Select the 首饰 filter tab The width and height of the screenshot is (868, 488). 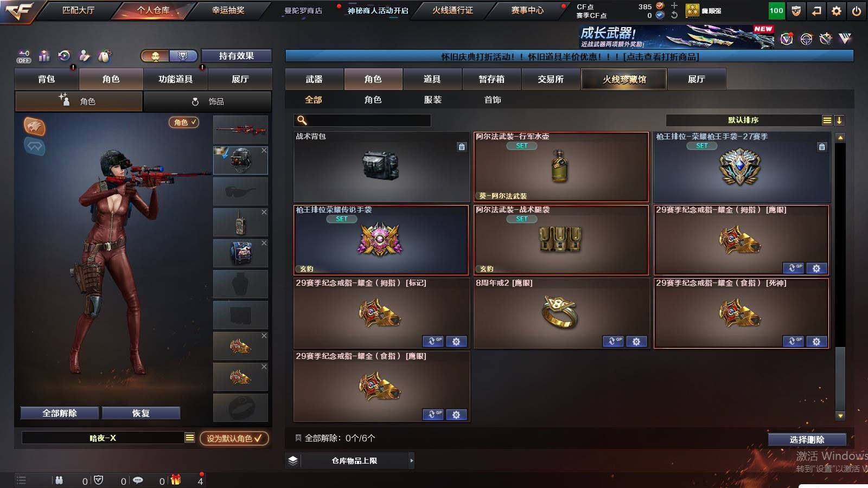click(x=493, y=100)
